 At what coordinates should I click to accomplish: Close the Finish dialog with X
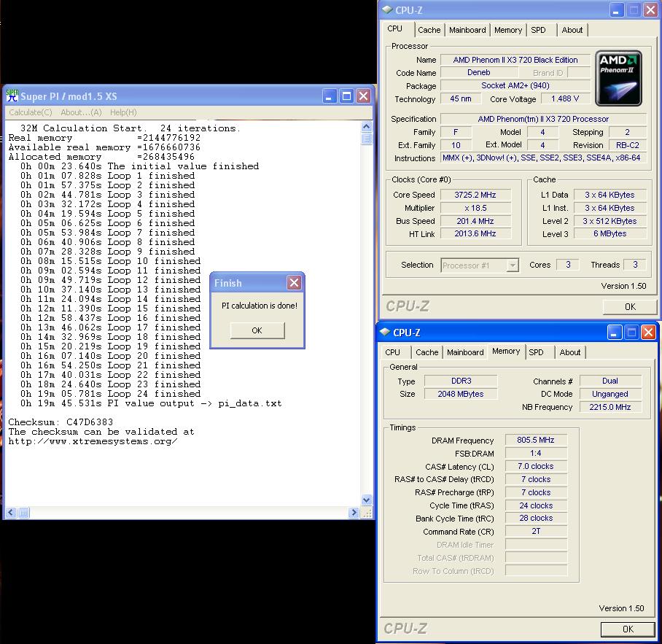295,282
